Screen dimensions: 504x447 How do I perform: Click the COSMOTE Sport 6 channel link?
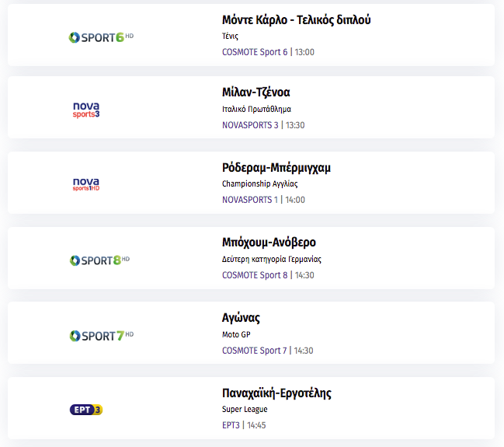255,52
